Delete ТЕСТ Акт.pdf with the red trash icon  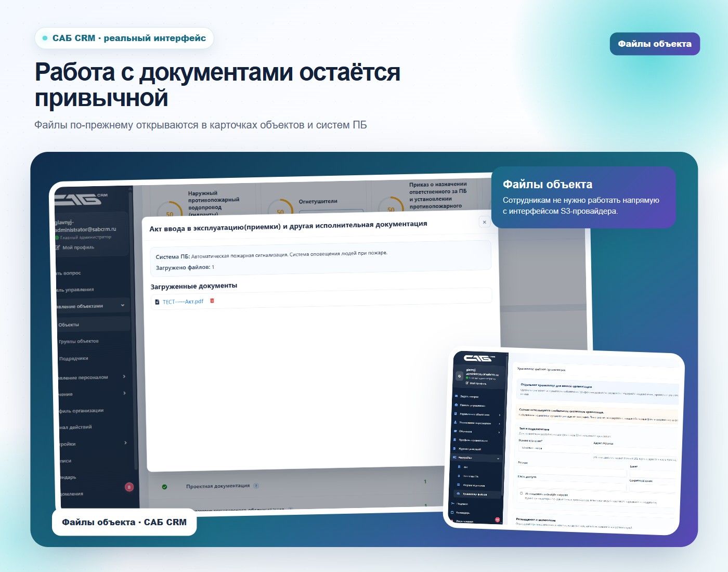tap(212, 301)
